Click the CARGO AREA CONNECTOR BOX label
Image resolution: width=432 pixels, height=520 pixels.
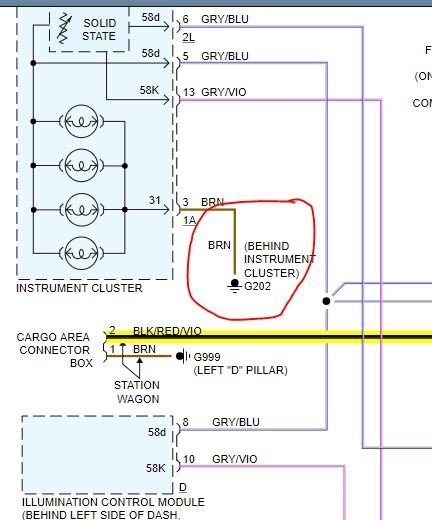coord(54,350)
